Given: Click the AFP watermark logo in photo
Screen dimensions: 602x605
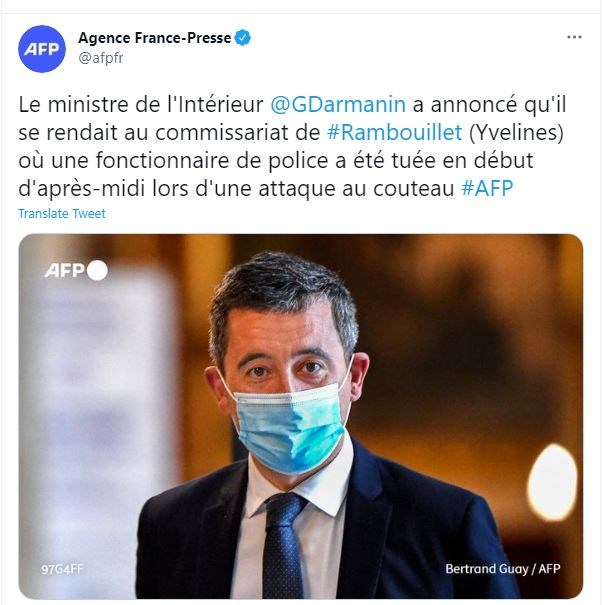Looking at the screenshot, I should pyautogui.click(x=65, y=270).
